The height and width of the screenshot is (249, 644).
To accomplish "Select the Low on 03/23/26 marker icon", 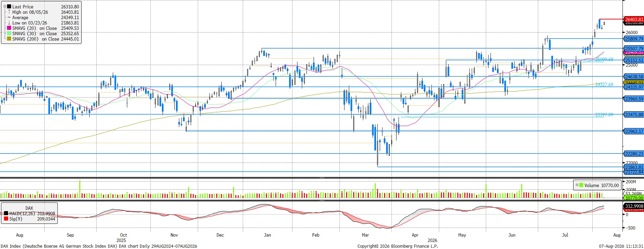I will pyautogui.click(x=9, y=23).
